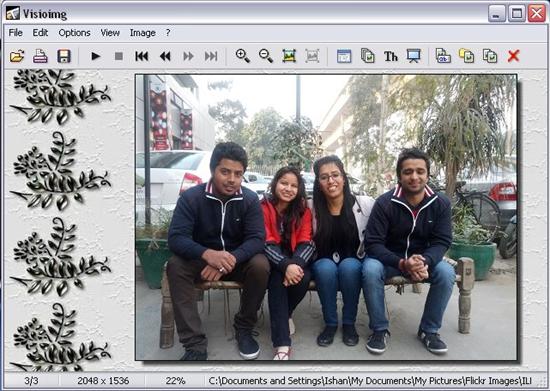Delete the image with the red X
The width and height of the screenshot is (550, 391).
tap(513, 56)
